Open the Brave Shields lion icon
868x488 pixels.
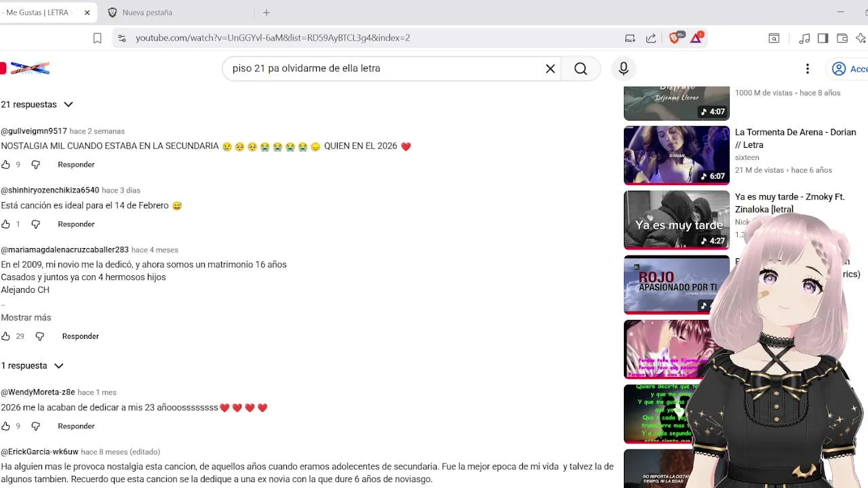click(674, 38)
